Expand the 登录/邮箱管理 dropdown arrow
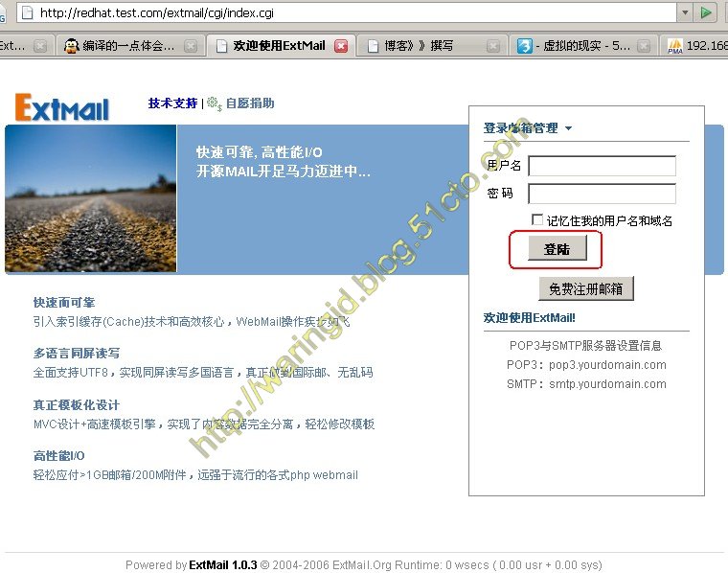728x573 pixels. [568, 128]
